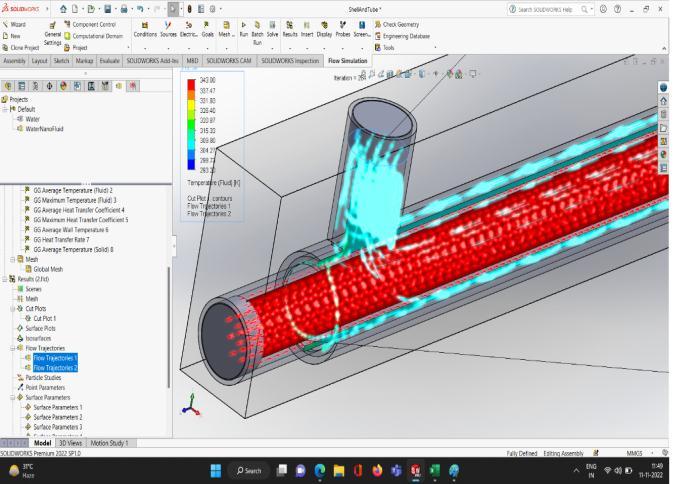The width and height of the screenshot is (697, 484).
Task: Open Computational Domain settings
Action: (x=93, y=36)
